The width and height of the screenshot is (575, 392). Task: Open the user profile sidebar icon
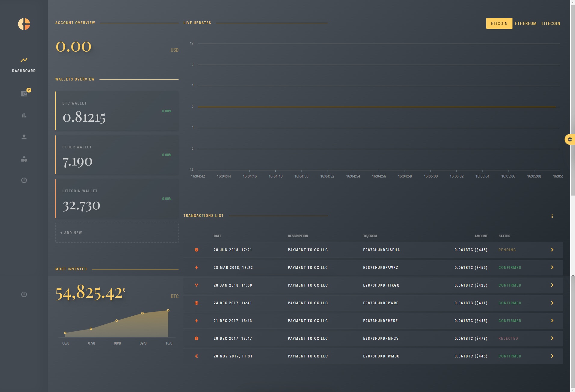(24, 137)
